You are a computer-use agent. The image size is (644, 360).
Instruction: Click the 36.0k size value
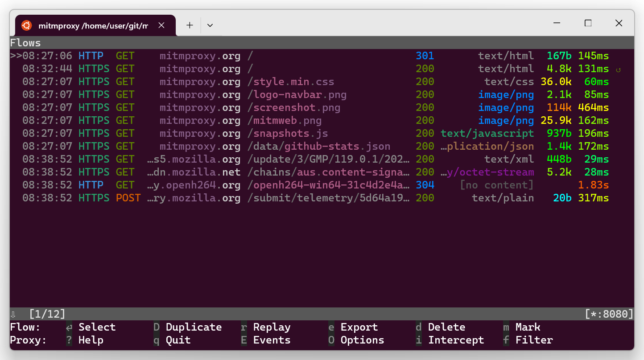click(556, 82)
